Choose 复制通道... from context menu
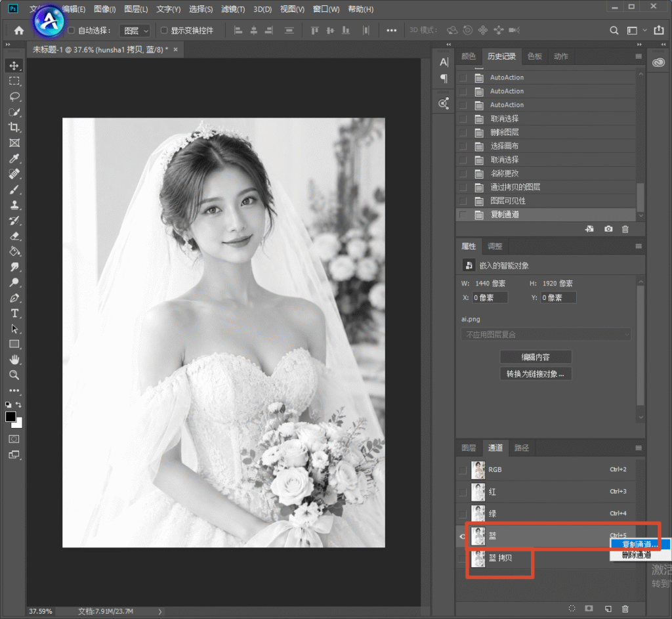Screen dimensions: 672x619 pos(640,544)
